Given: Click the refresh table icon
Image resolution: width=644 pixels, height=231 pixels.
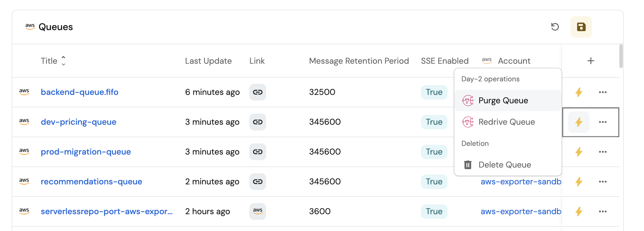Looking at the screenshot, I should point(555,27).
